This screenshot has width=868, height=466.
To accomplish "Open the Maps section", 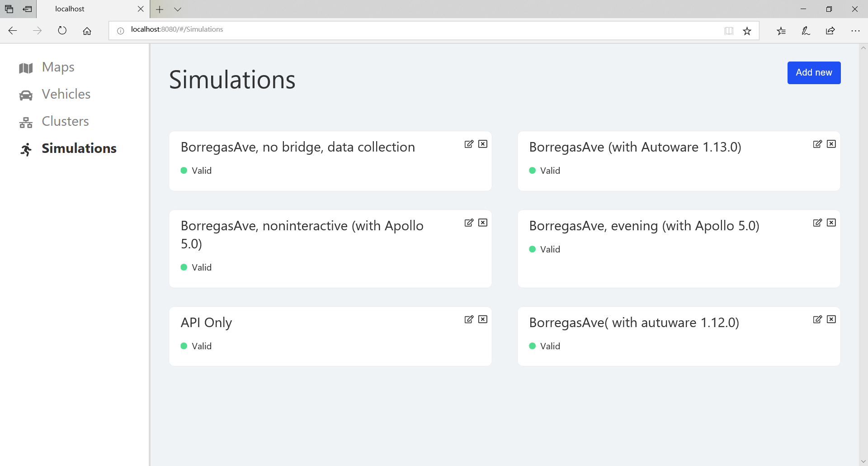I will pos(58,67).
